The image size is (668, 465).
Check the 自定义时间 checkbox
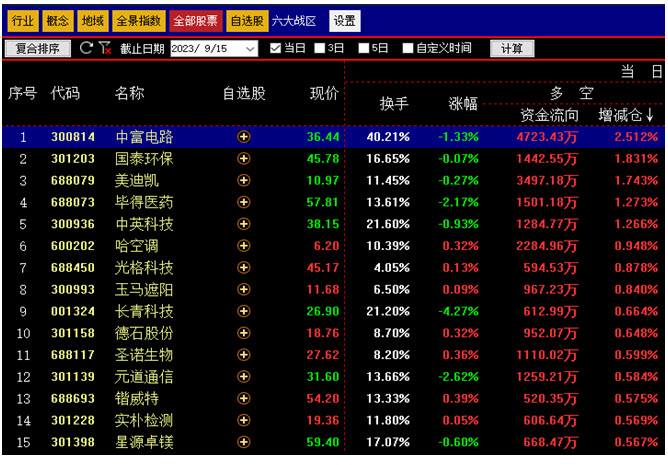[x=408, y=48]
